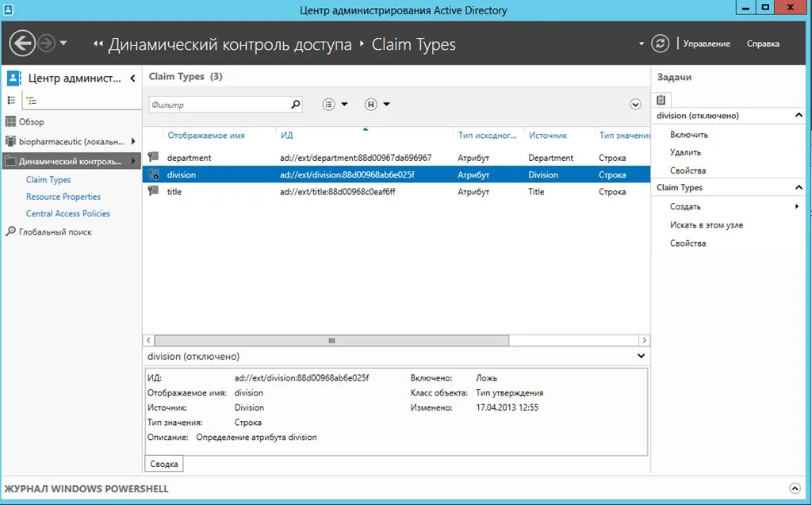Click the horizontal scrollbar thumb

[x=331, y=340]
